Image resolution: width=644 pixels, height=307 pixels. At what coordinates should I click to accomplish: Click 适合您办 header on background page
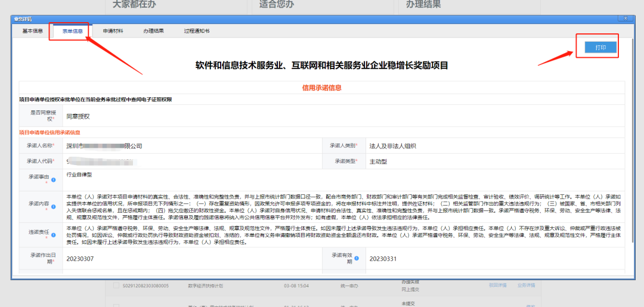277,5
